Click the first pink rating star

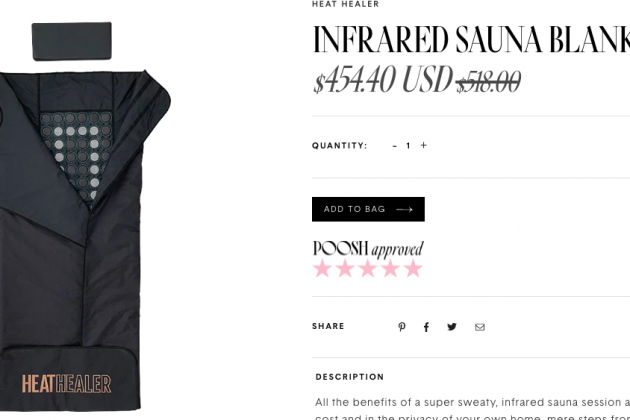point(322,268)
